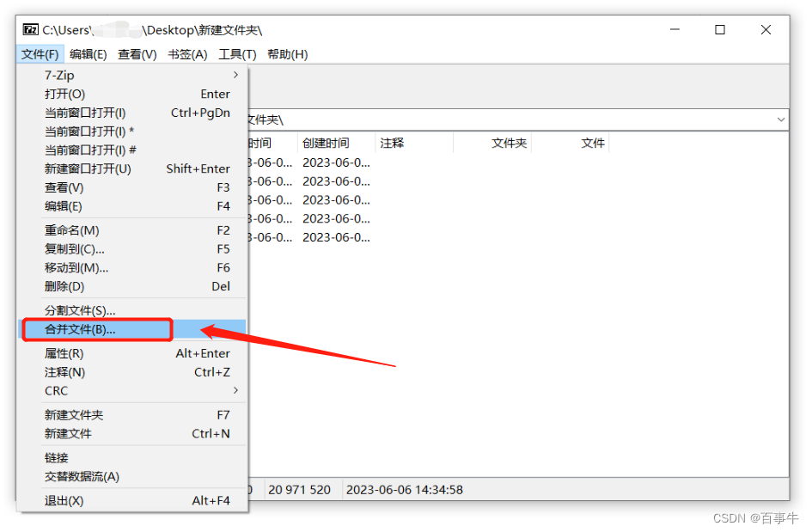The width and height of the screenshot is (812, 532).
Task: Select 复制到(C)... menu entry
Action: click(132, 248)
